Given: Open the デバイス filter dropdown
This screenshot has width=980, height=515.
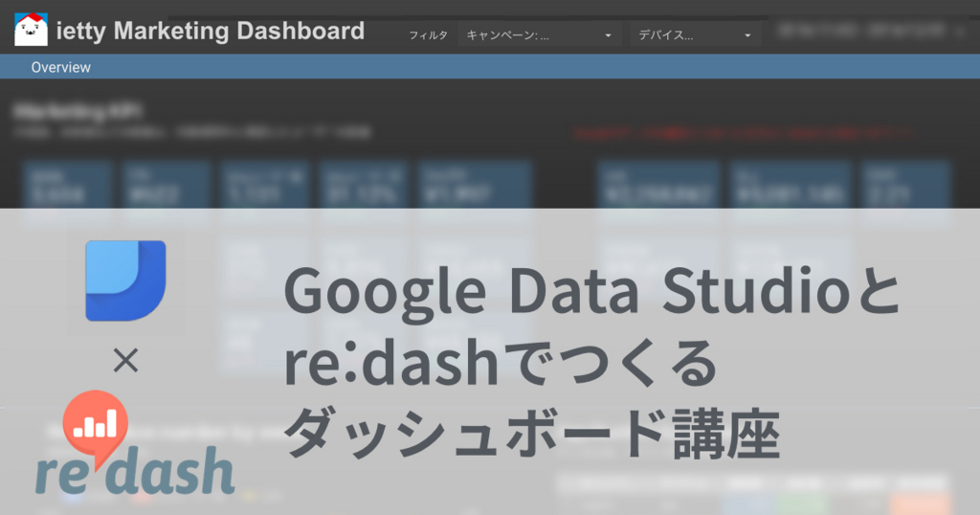Looking at the screenshot, I should [695, 35].
